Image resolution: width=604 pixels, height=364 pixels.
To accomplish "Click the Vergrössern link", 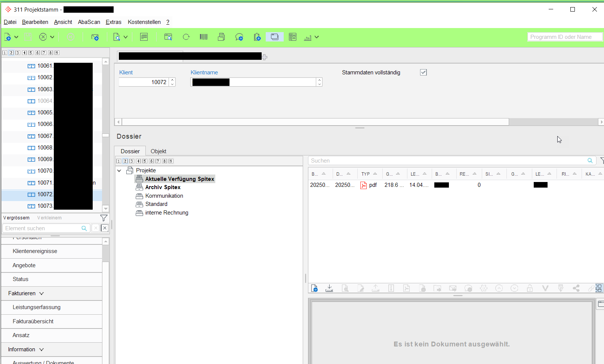I will click(16, 218).
